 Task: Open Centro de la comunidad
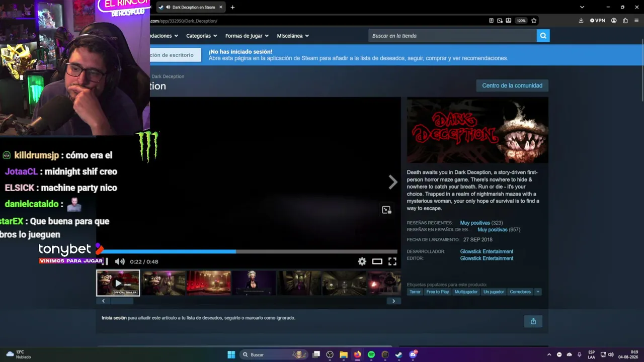pyautogui.click(x=512, y=85)
